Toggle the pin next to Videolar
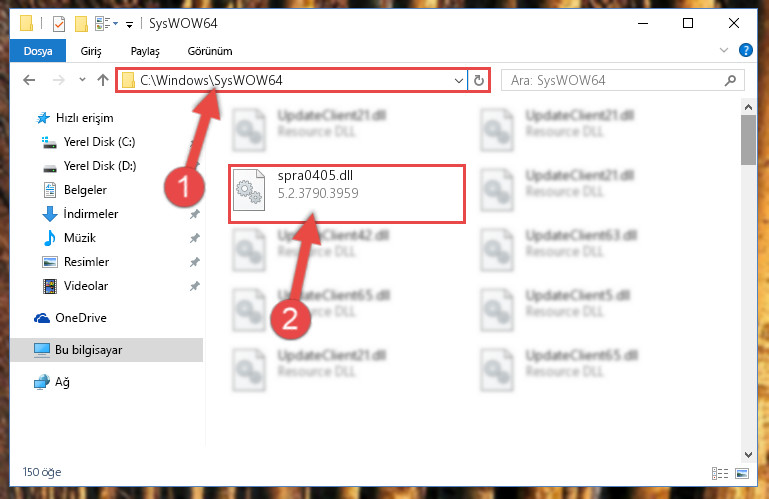Viewport: 769px width, 499px height. [x=195, y=286]
